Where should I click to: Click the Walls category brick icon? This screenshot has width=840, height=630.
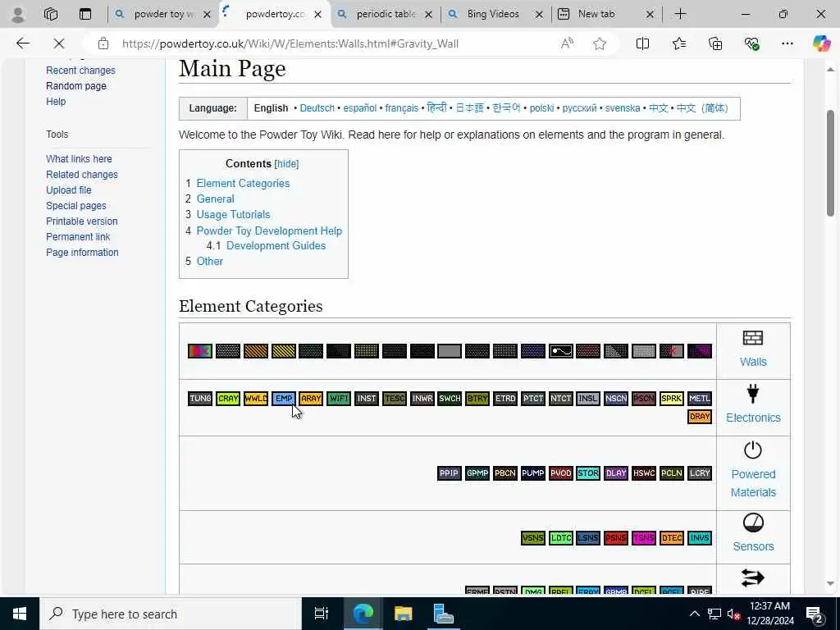tap(753, 338)
